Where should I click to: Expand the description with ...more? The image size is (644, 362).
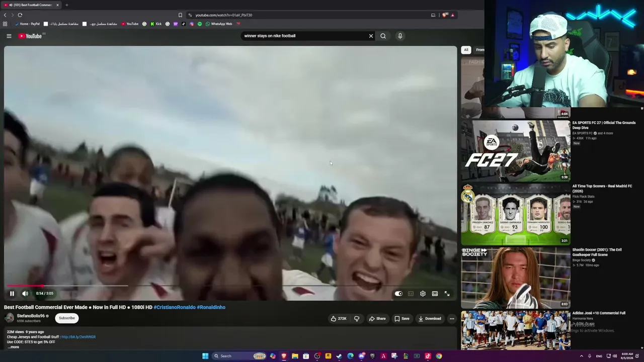tap(14, 347)
